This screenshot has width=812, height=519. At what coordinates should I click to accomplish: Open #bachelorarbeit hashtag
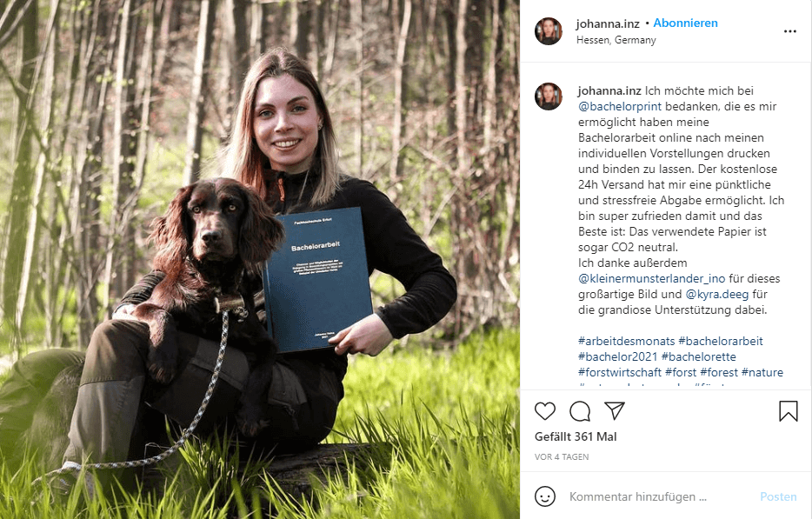tap(721, 342)
